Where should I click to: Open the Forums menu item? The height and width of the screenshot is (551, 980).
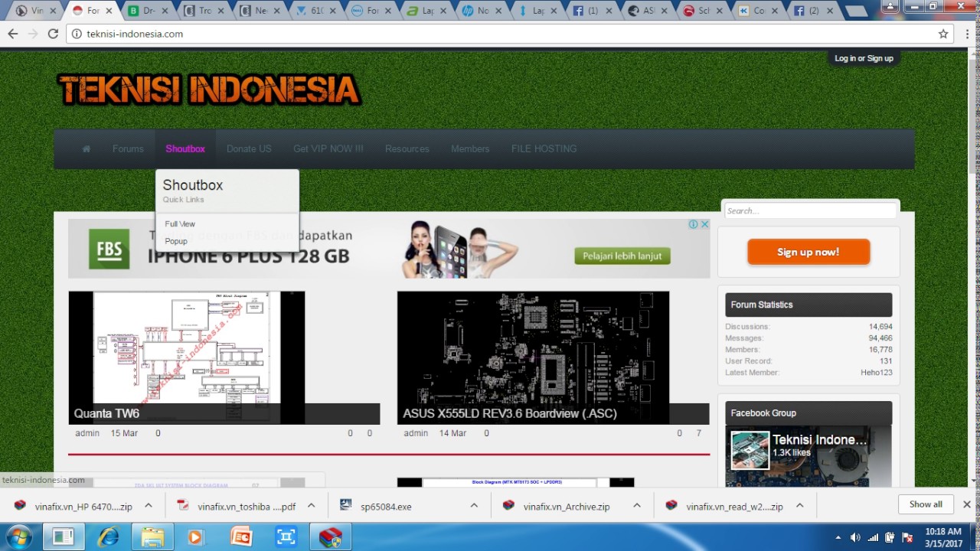[x=128, y=148]
